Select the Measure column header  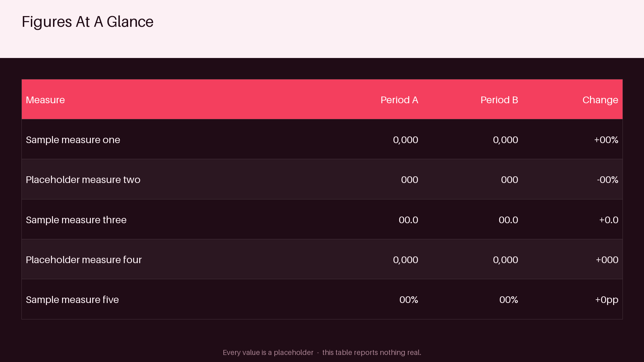pyautogui.click(x=45, y=100)
